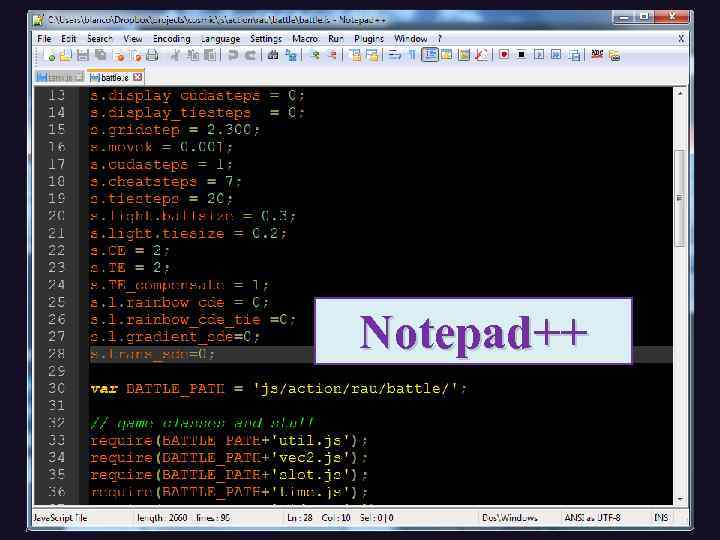
Task: Open Find with the binoculars icon
Action: point(273,56)
